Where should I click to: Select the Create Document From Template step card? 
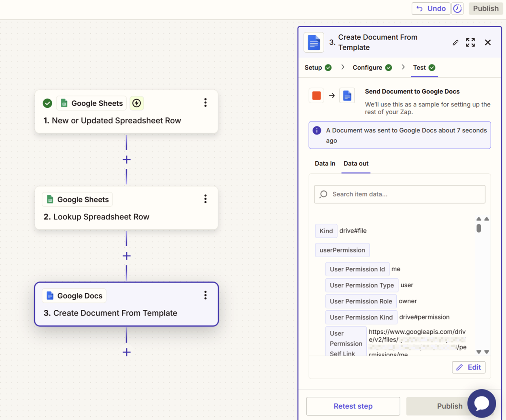click(126, 304)
